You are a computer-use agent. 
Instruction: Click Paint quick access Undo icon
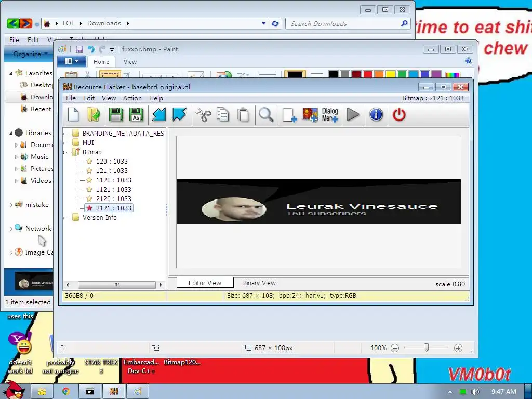pos(91,49)
